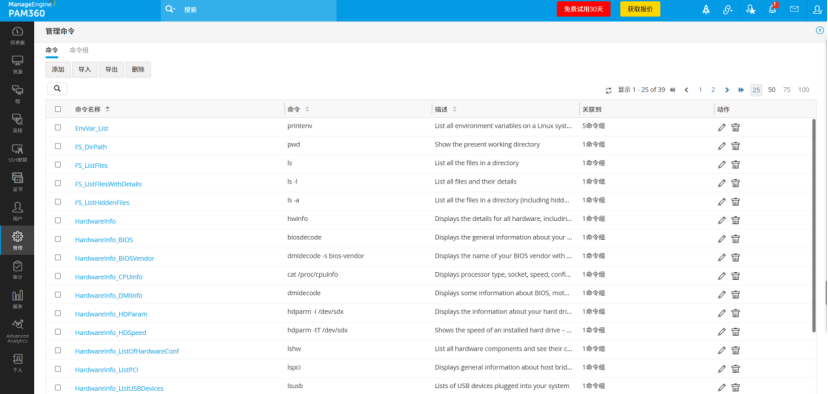Click the 导出 export button
The height and width of the screenshot is (394, 828).
[x=111, y=70]
